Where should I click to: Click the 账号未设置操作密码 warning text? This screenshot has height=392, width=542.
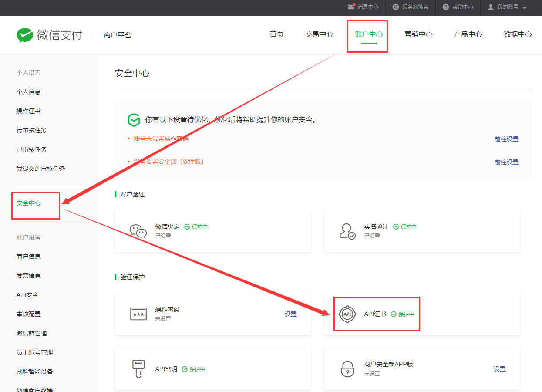[x=161, y=139]
